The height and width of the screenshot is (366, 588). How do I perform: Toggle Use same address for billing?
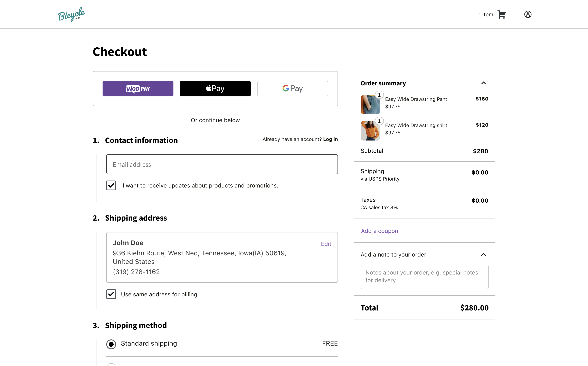pos(111,294)
